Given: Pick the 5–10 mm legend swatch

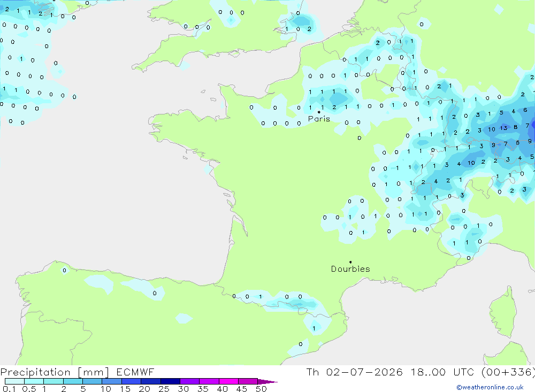Looking at the screenshot, I should click(x=93, y=381).
